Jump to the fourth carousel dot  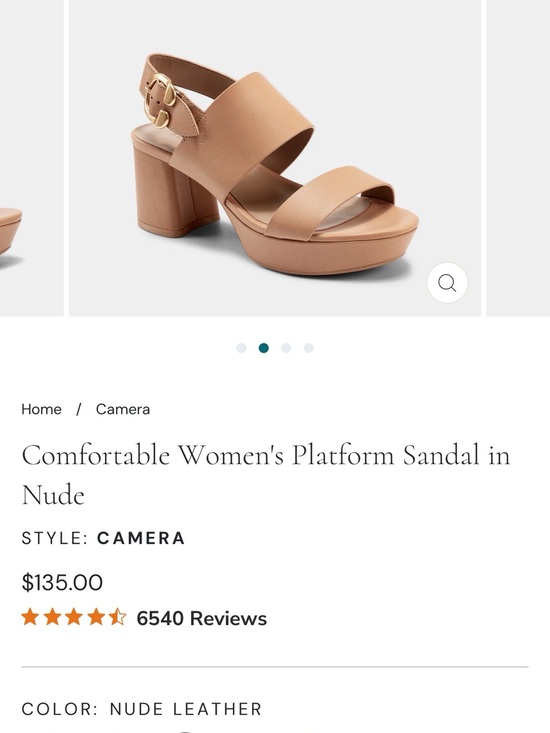tap(308, 348)
